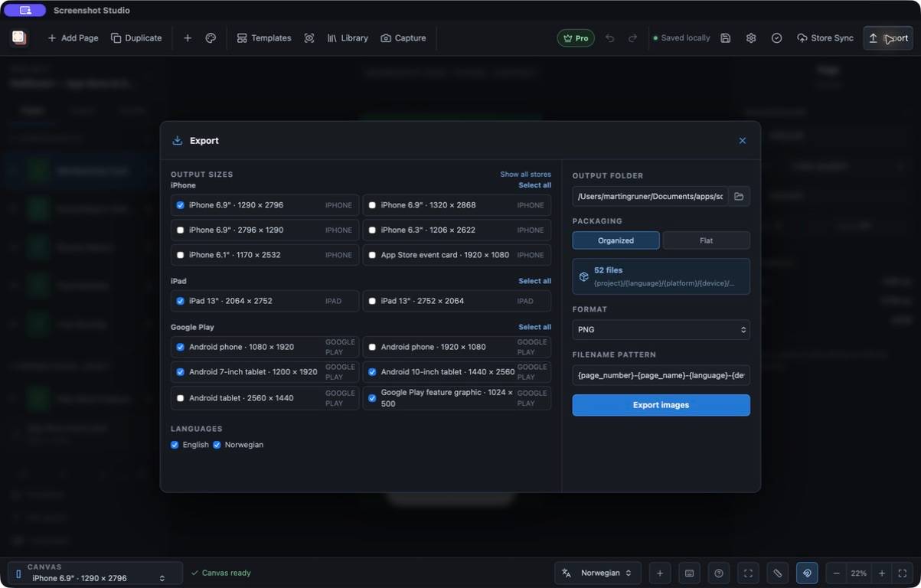Click the output folder path field

650,197
